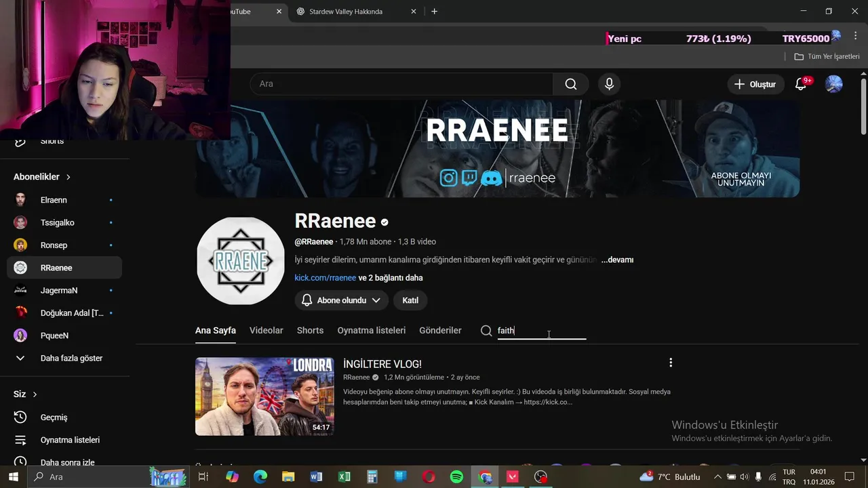Image resolution: width=868 pixels, height=488 pixels.
Task: Select RRaenee in the subscriptions sidebar
Action: 64,268
